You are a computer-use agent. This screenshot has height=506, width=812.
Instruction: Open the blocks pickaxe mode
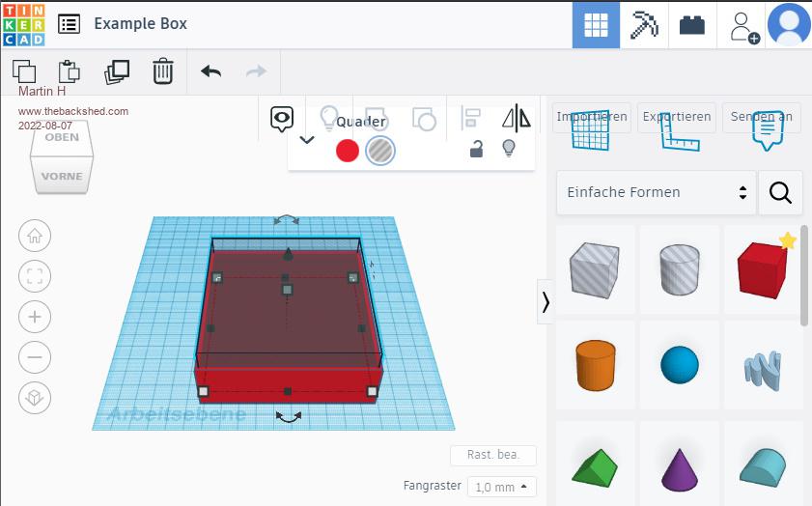coord(643,25)
